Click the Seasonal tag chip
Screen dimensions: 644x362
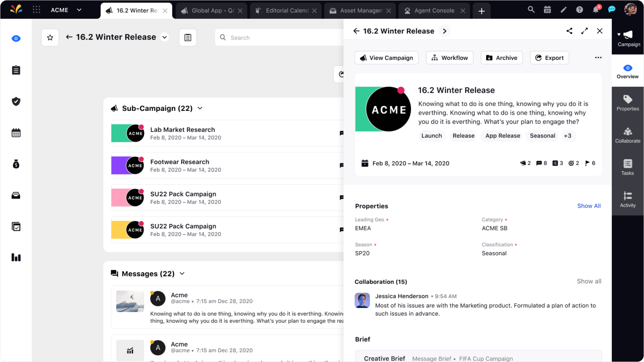point(542,136)
